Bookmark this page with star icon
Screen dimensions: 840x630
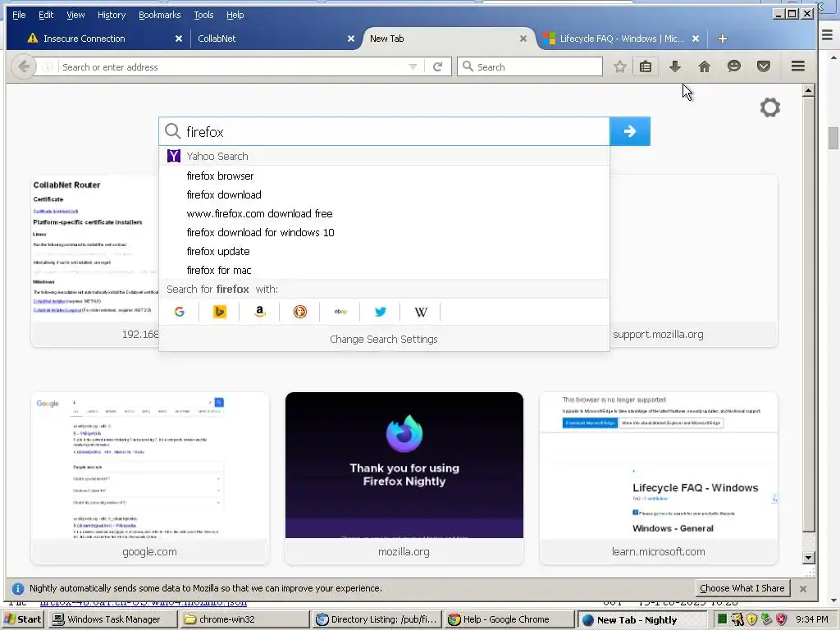620,66
